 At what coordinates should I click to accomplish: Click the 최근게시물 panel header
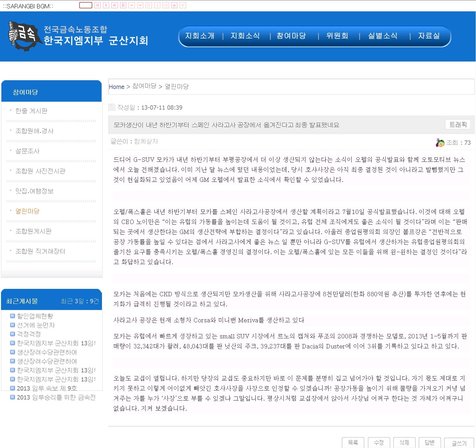51,300
